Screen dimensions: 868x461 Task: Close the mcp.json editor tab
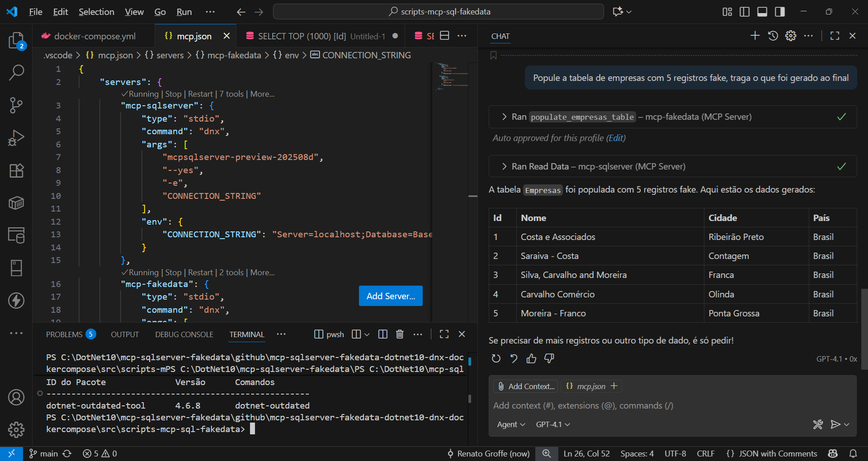(226, 36)
